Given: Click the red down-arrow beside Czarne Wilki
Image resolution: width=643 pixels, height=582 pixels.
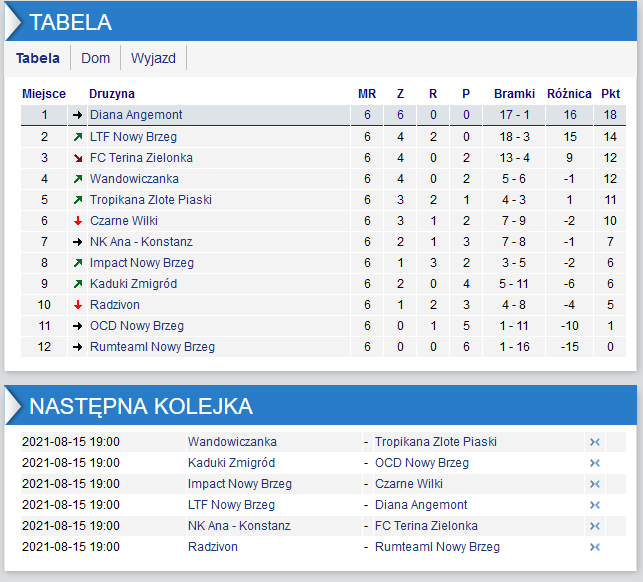Looking at the screenshot, I should 77,221.
